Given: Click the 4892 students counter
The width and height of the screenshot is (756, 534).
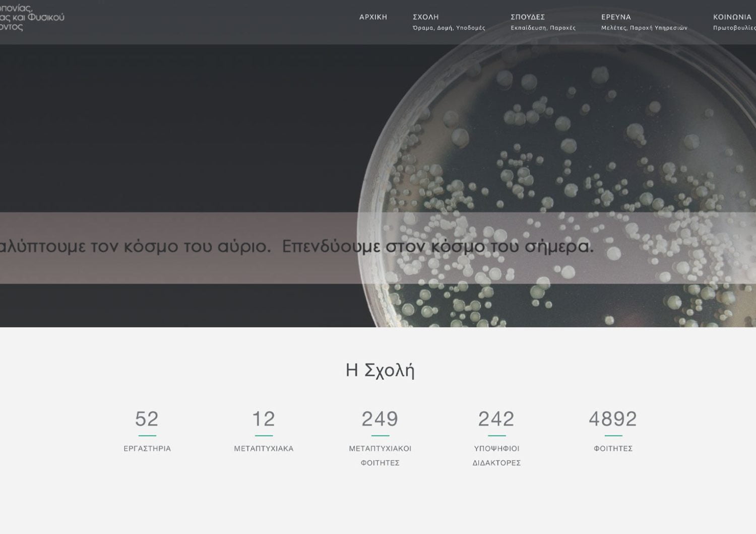Looking at the screenshot, I should 613,419.
